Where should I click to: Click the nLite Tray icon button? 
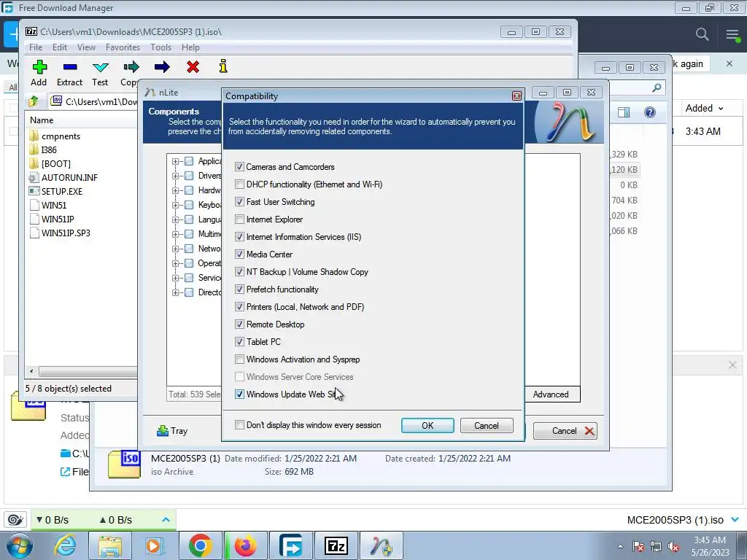pos(172,431)
